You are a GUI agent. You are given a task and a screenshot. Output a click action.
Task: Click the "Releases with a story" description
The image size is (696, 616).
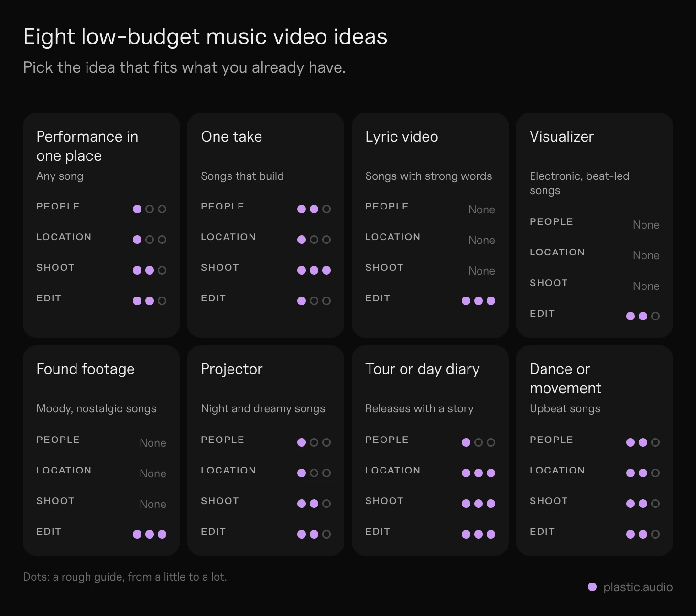(419, 408)
